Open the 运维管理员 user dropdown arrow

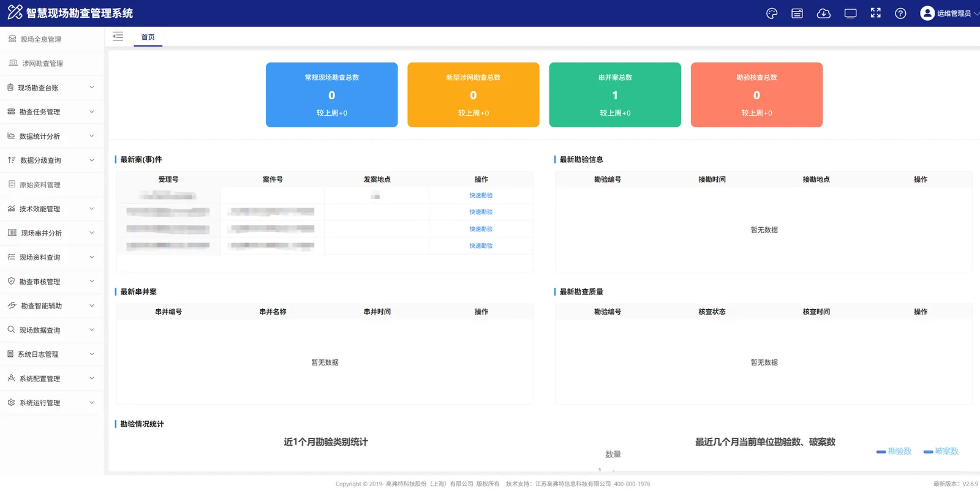(976, 13)
